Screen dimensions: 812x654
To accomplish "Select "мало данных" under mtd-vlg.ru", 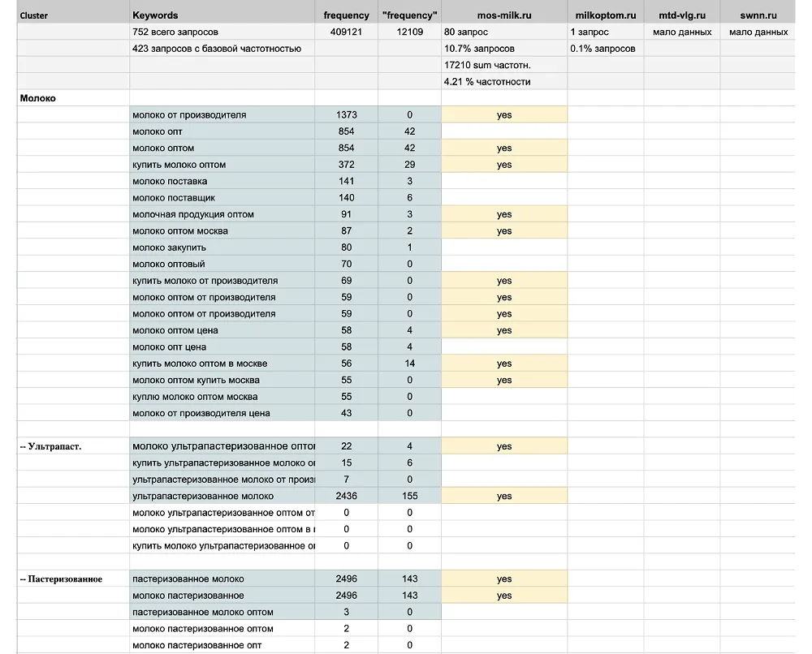I will click(x=681, y=32).
